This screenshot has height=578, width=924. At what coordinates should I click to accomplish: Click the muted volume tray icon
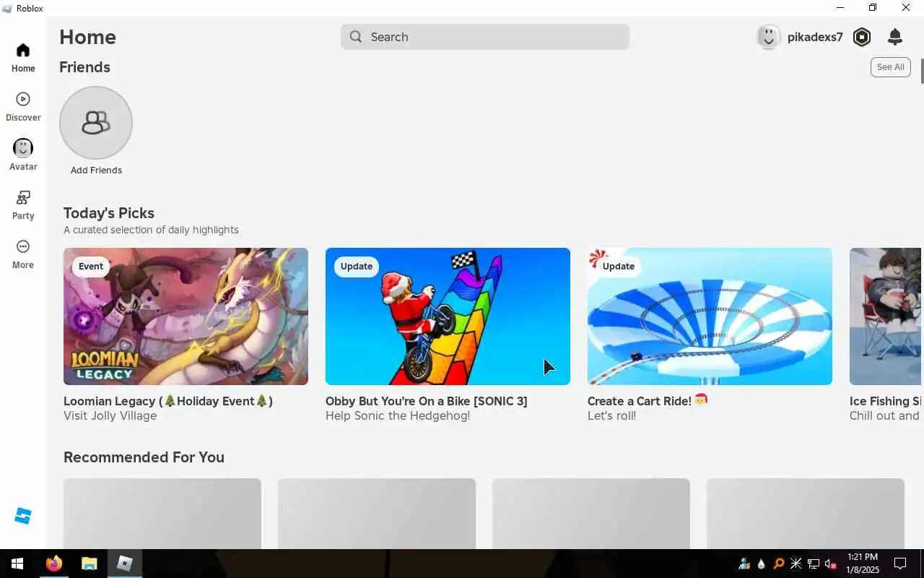pyautogui.click(x=830, y=564)
